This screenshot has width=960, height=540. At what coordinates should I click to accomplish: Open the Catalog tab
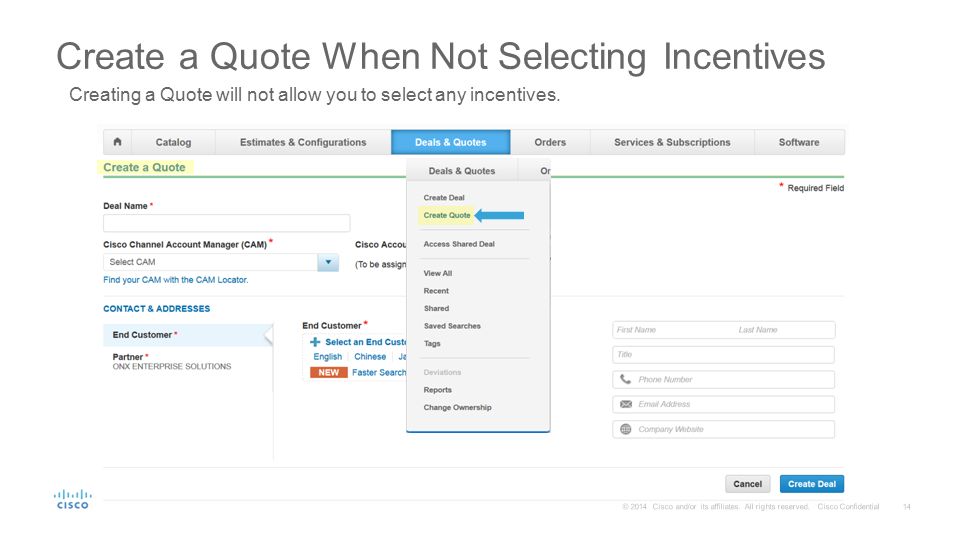click(173, 142)
